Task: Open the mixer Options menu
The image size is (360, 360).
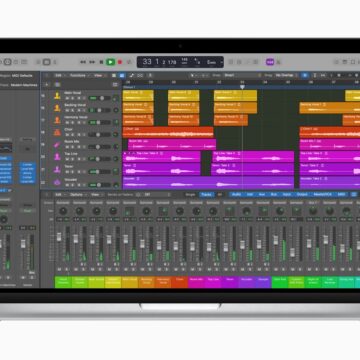Action: pos(77,194)
